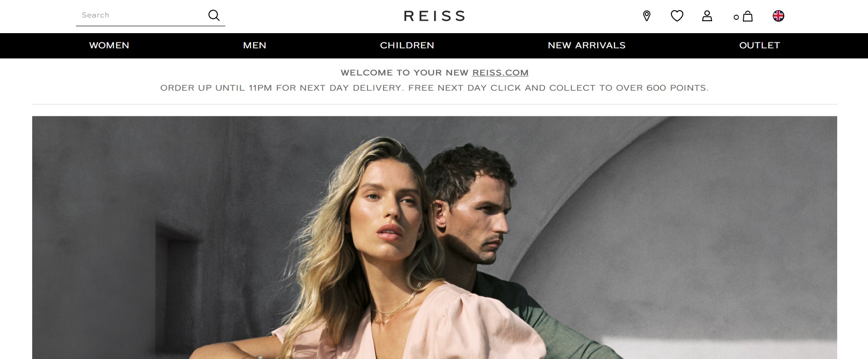Viewport: 868px width, 359px height.
Task: Click the magnifying glass search icon
Action: [214, 16]
